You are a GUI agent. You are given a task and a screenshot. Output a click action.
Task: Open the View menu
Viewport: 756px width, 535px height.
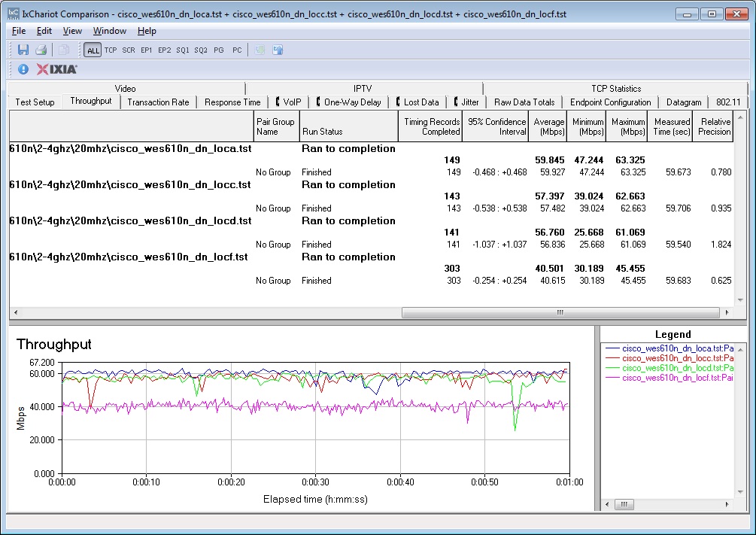tap(72, 31)
